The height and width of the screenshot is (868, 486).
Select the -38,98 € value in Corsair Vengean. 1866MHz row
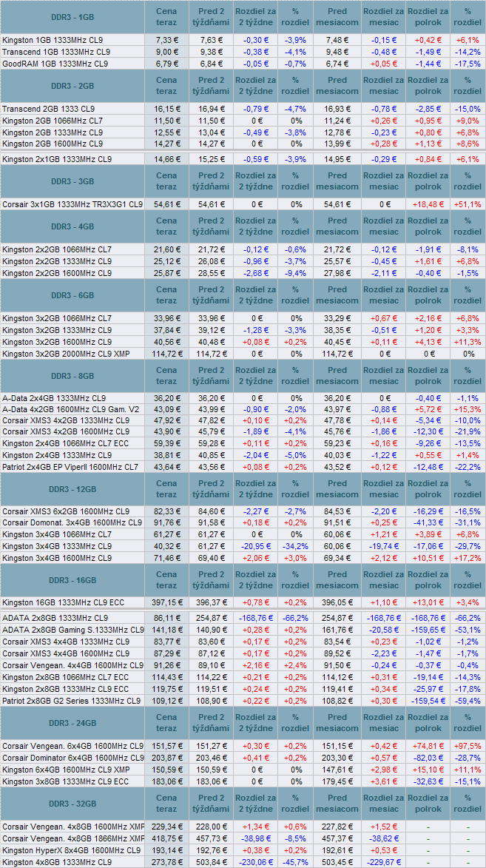pyautogui.click(x=255, y=838)
